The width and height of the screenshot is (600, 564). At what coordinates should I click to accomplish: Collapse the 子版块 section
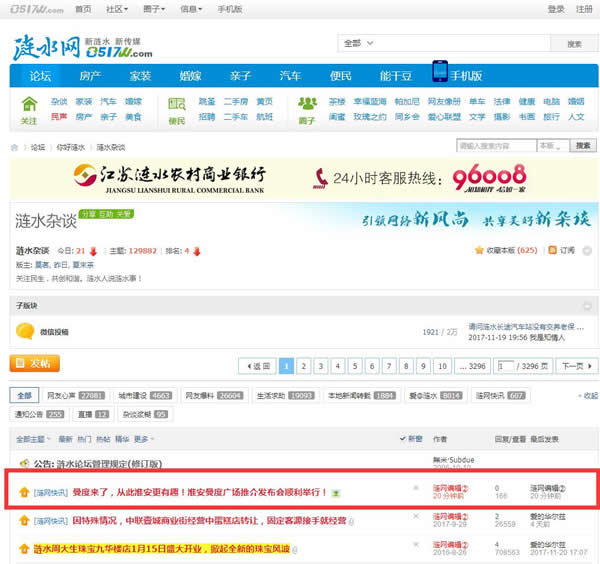pyautogui.click(x=588, y=304)
